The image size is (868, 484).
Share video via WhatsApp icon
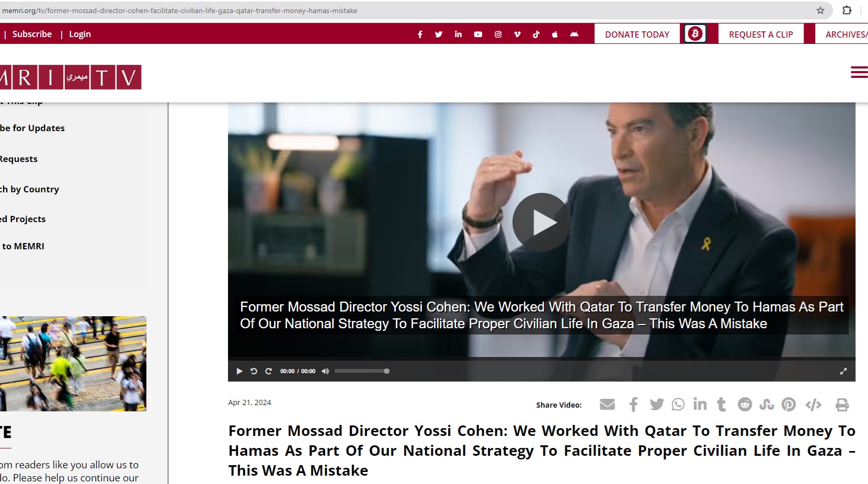(678, 405)
